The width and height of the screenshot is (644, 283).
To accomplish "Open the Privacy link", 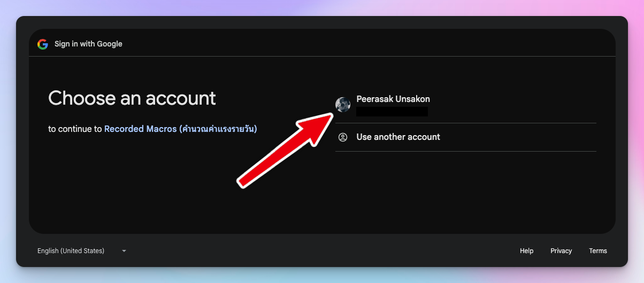I will pos(561,251).
